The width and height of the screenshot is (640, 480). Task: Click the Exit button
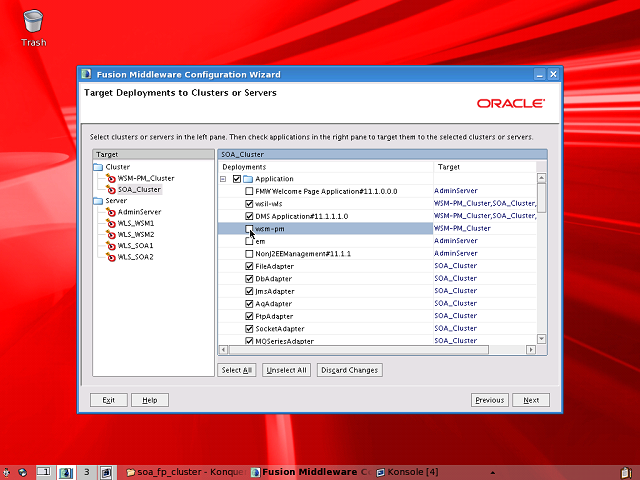(109, 400)
